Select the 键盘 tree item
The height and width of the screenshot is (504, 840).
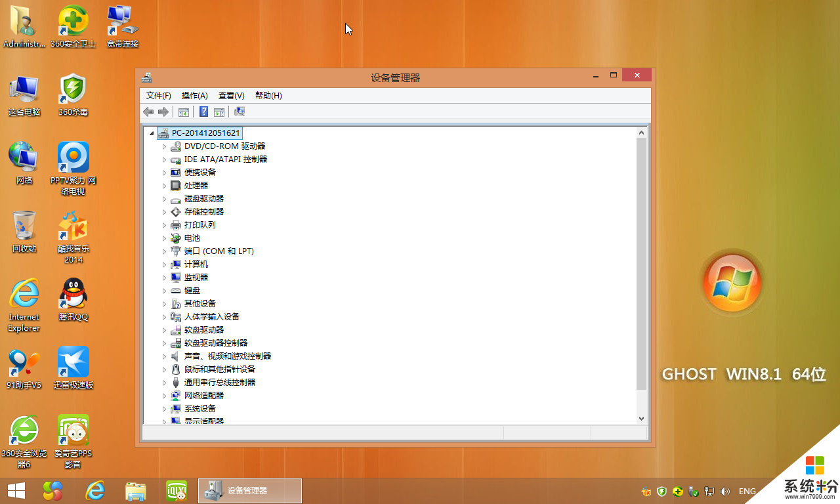[x=192, y=291]
